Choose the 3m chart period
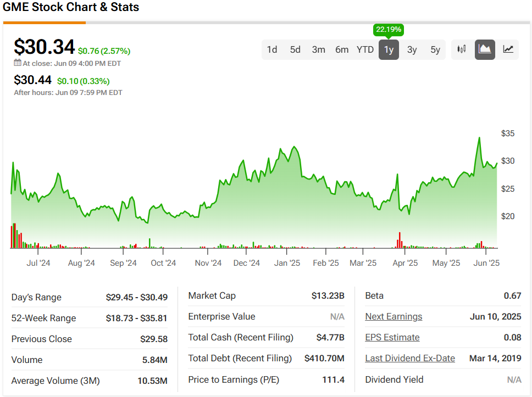 (319, 49)
